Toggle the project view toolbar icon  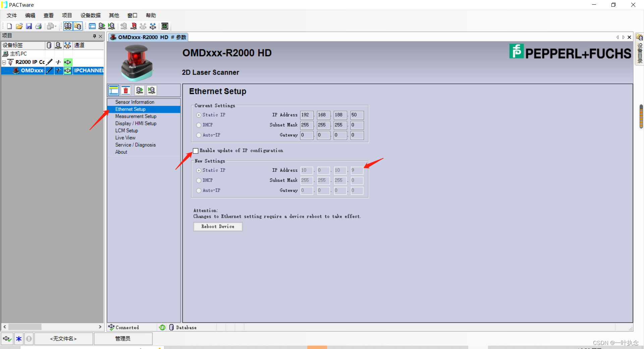pos(68,26)
